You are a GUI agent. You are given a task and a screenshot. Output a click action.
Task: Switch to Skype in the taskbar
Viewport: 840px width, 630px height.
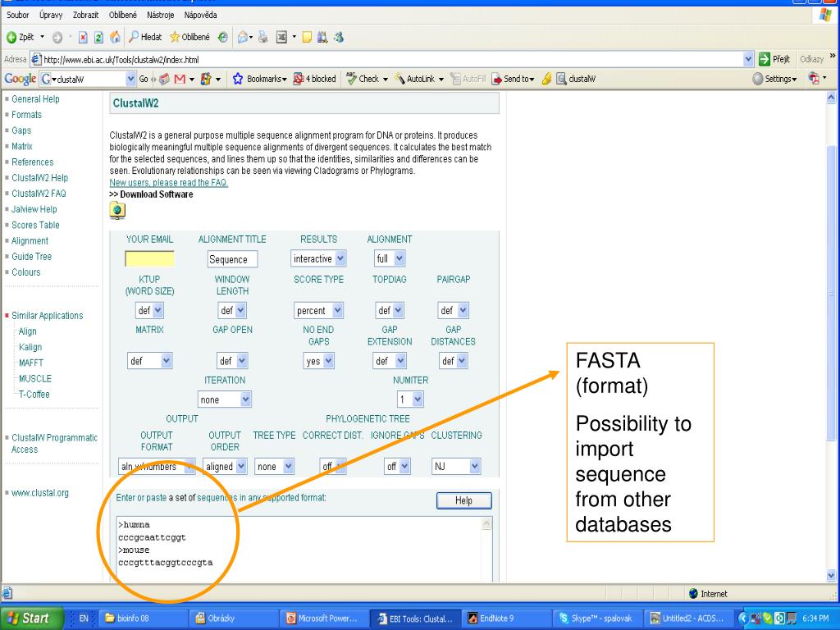click(x=596, y=619)
